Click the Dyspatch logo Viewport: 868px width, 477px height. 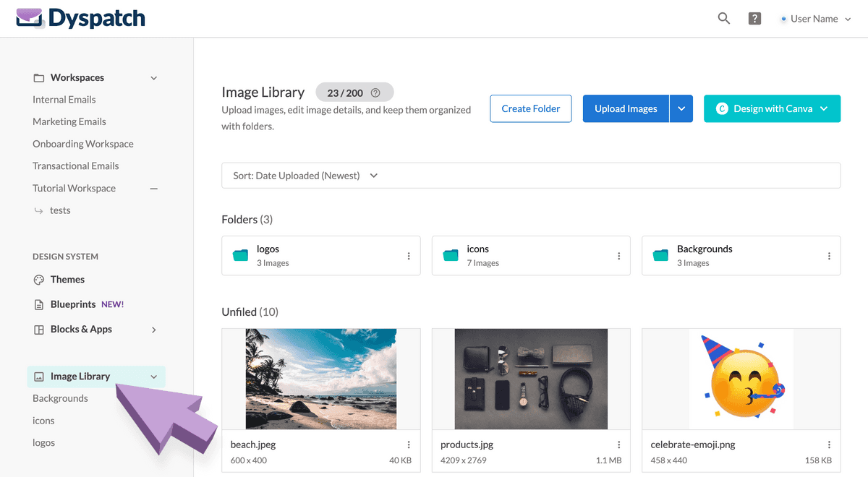tap(80, 18)
